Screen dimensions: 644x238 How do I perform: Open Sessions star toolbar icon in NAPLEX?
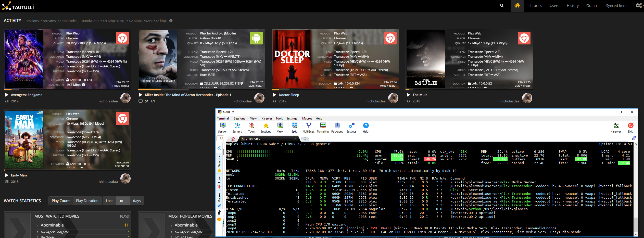266,128
